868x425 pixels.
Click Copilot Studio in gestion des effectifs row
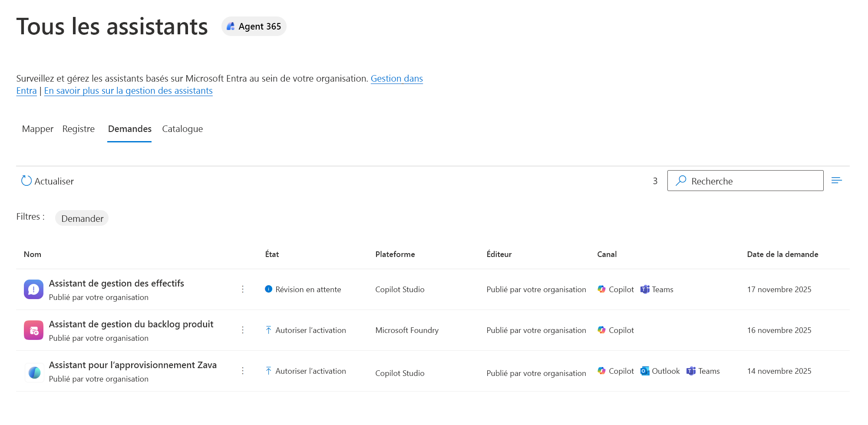[x=400, y=290]
